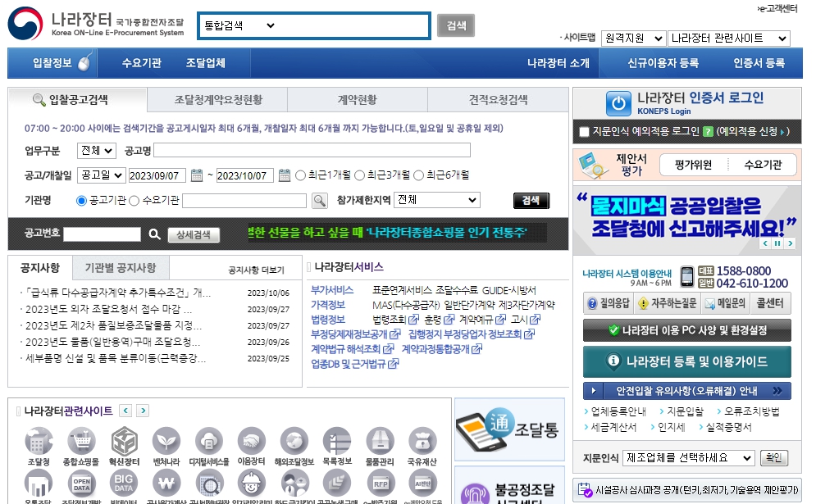The width and height of the screenshot is (816, 504).
Task: Open the 나라장터 관련사이트 dropdown
Action: tap(728, 39)
